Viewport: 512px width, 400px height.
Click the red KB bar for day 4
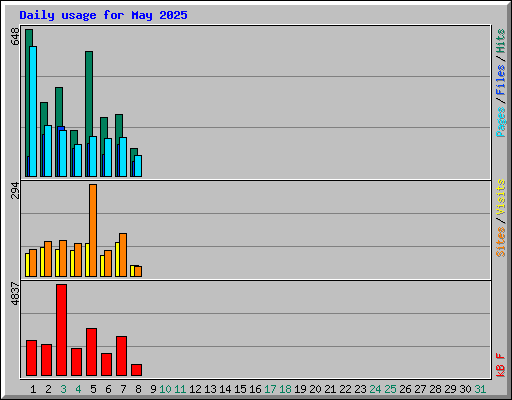pos(76,362)
